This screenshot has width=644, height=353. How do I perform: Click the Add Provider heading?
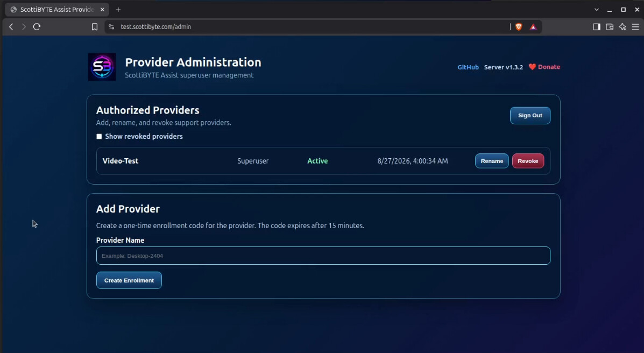[128, 209]
